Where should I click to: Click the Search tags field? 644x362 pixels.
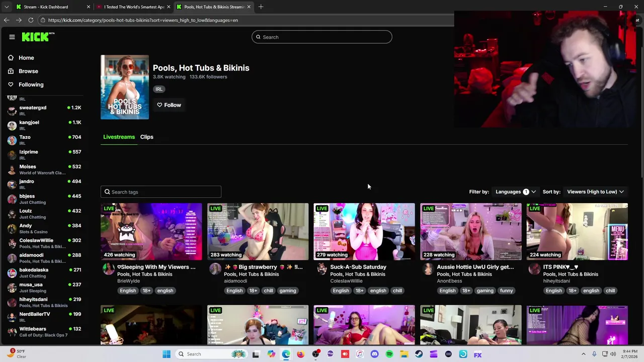[x=161, y=192]
